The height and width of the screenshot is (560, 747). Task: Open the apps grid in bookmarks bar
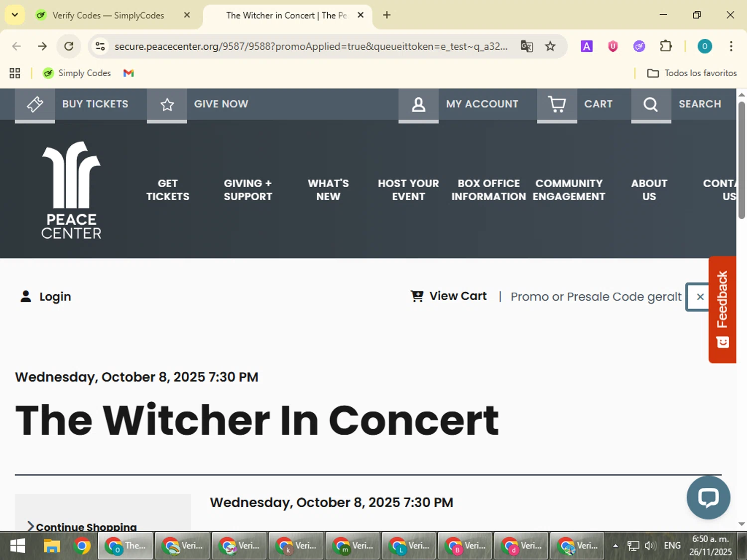(15, 73)
